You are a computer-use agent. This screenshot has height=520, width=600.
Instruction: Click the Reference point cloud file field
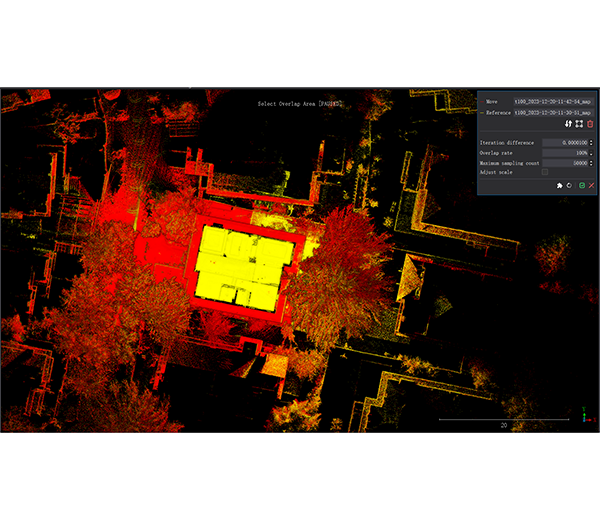(553, 113)
